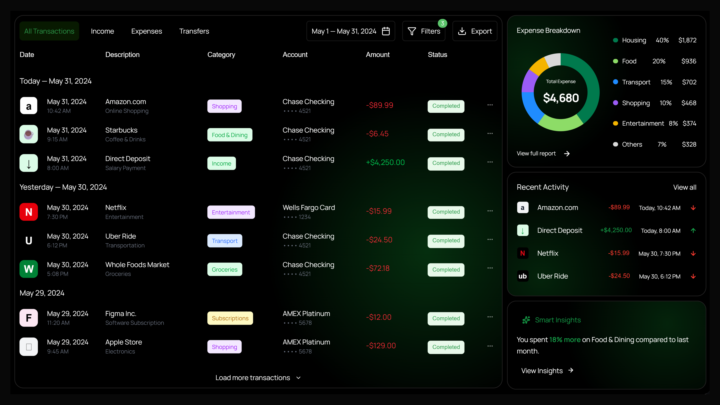This screenshot has height=405, width=720.
Task: Click the Yesterday — May 30, 2024 group heading
Action: 63,187
